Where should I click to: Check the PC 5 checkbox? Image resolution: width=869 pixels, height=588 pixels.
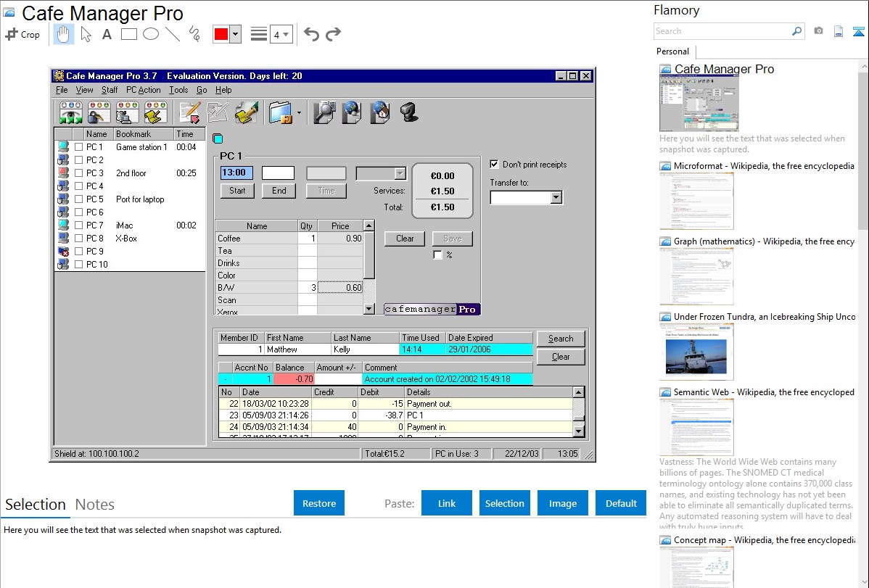click(x=78, y=199)
